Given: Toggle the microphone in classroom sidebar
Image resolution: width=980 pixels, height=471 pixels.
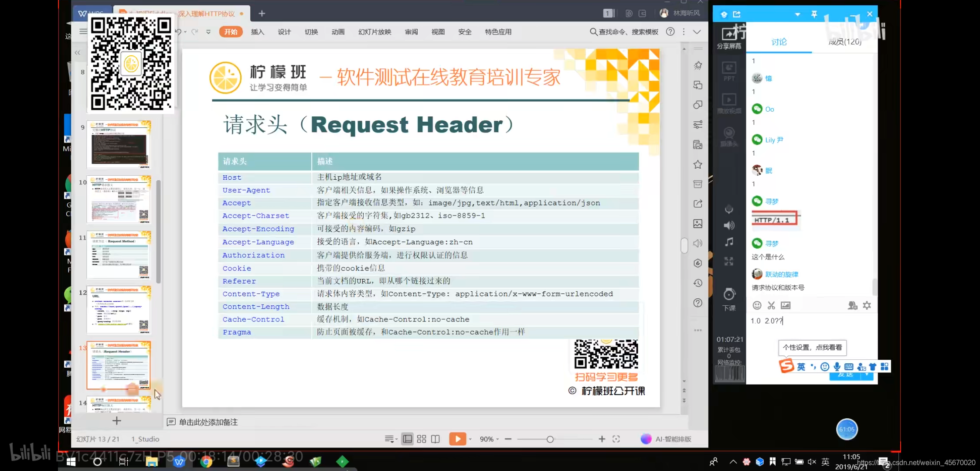Looking at the screenshot, I should (729, 209).
